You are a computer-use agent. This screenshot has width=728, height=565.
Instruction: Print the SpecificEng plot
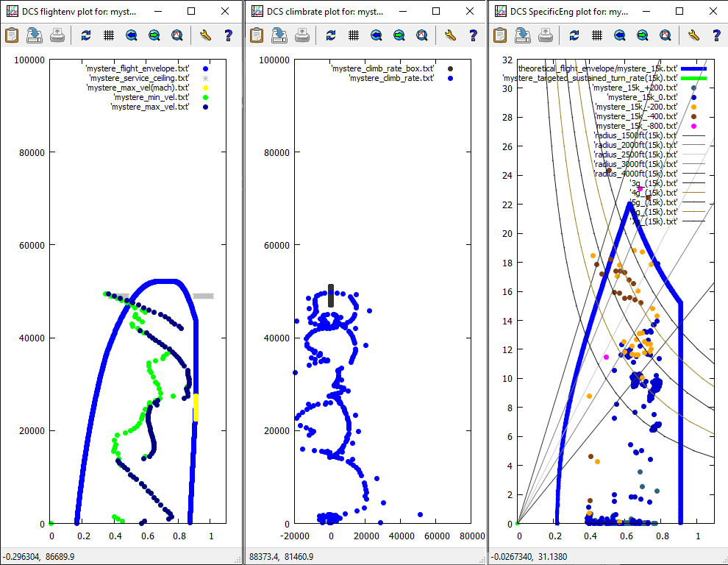tap(546, 35)
